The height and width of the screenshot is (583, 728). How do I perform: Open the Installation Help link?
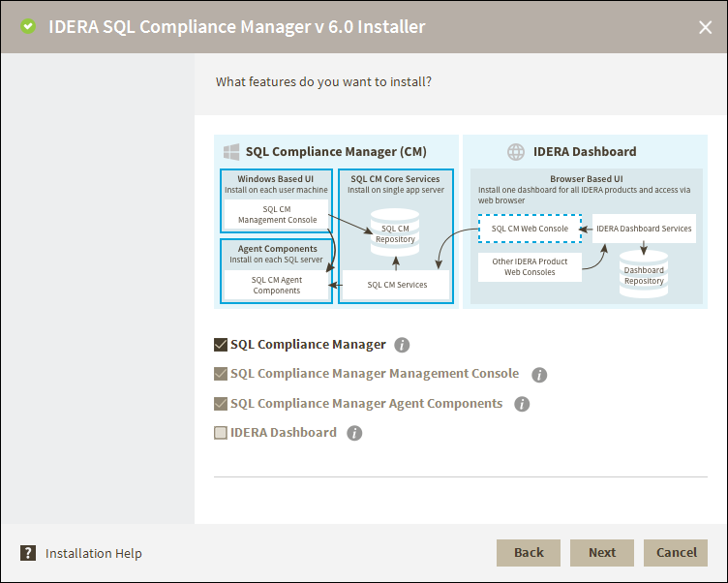(94, 553)
